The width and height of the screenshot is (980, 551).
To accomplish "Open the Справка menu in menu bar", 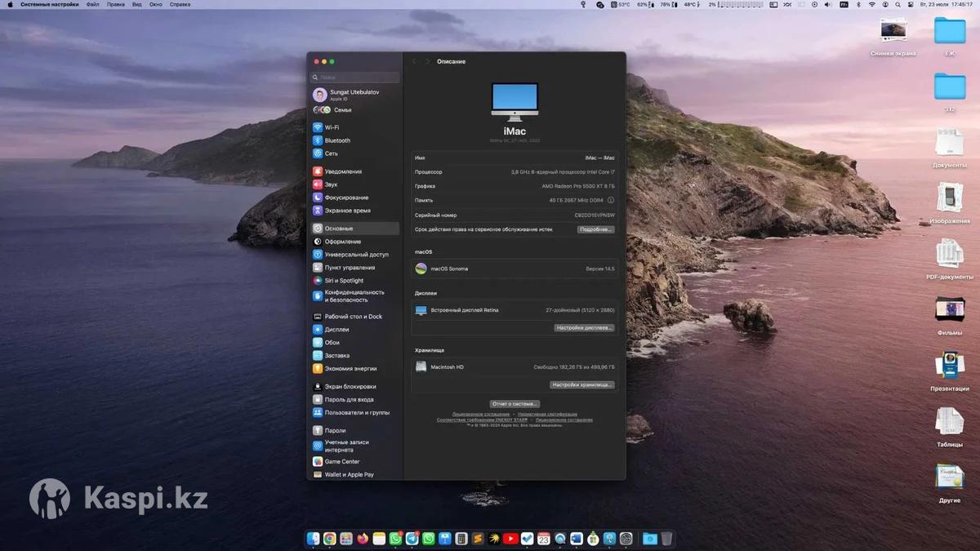I will (180, 5).
